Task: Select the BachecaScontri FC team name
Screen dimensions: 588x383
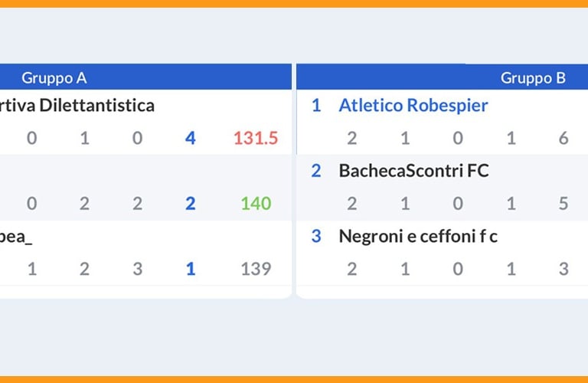Action: click(x=413, y=171)
